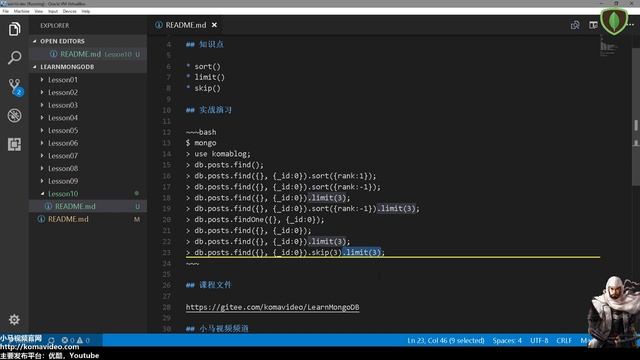The width and height of the screenshot is (640, 360).
Task: Open the Explorer view in activity bar
Action: point(14,29)
